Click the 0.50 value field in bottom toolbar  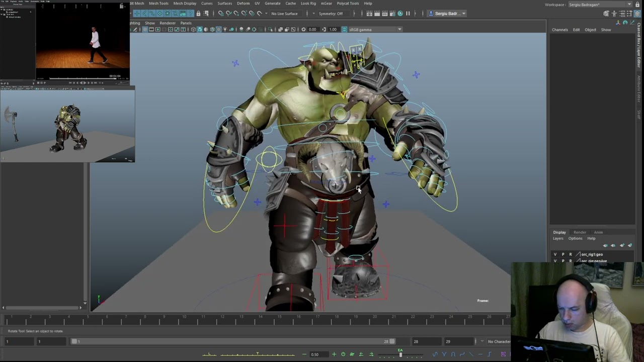click(319, 354)
